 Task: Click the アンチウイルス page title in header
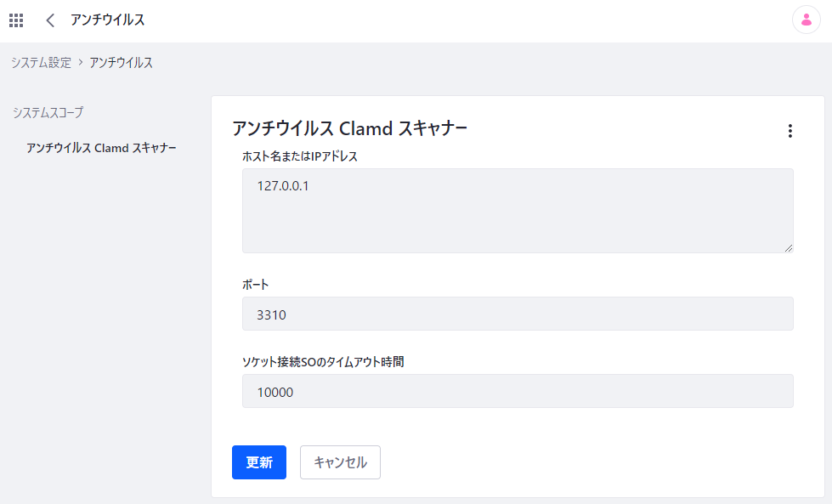107,20
